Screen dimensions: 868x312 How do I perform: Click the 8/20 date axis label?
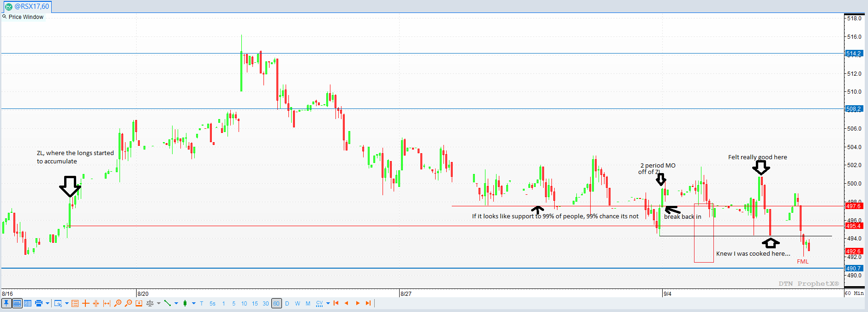click(x=143, y=294)
